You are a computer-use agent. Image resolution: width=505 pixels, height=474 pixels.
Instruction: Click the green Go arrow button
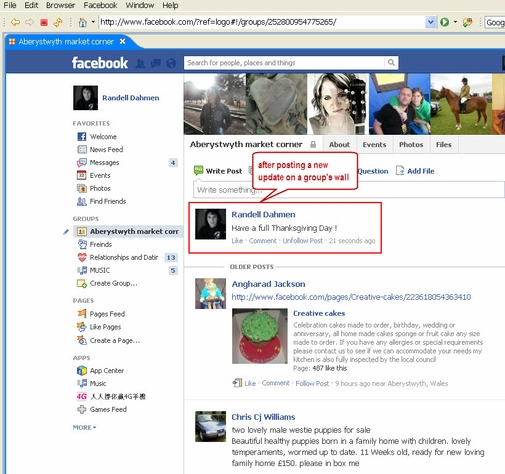[x=444, y=22]
